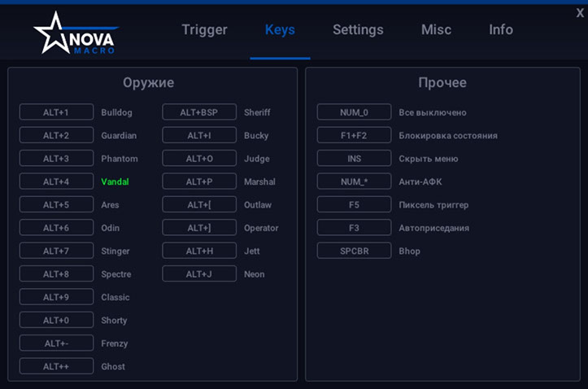Click the ALT++ Ghost key field
Screen dimensions: 588x389
click(x=56, y=366)
